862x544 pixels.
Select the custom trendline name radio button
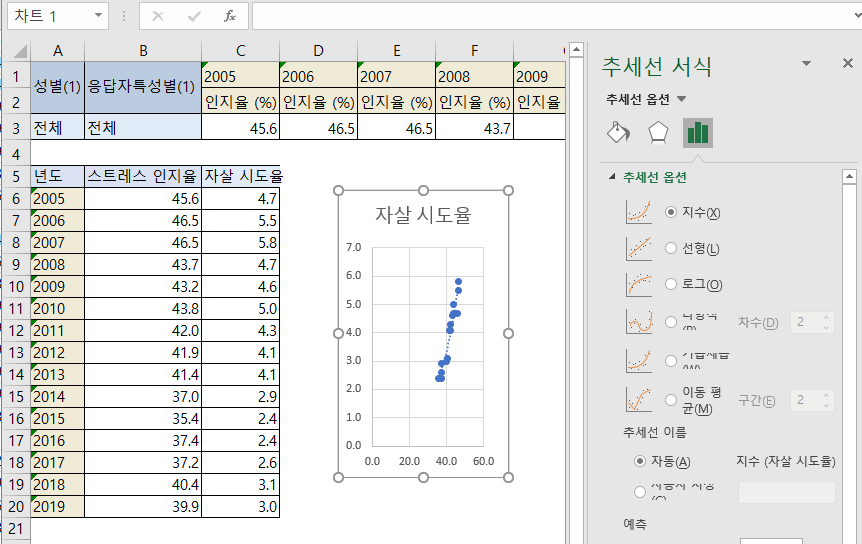(639, 492)
